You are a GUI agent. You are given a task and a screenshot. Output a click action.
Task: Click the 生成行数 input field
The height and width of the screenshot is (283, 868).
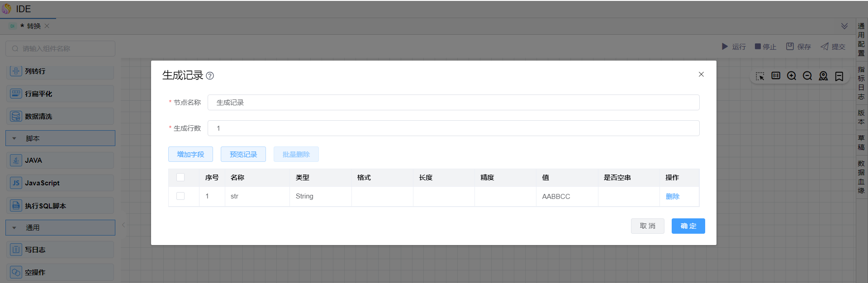tap(453, 128)
